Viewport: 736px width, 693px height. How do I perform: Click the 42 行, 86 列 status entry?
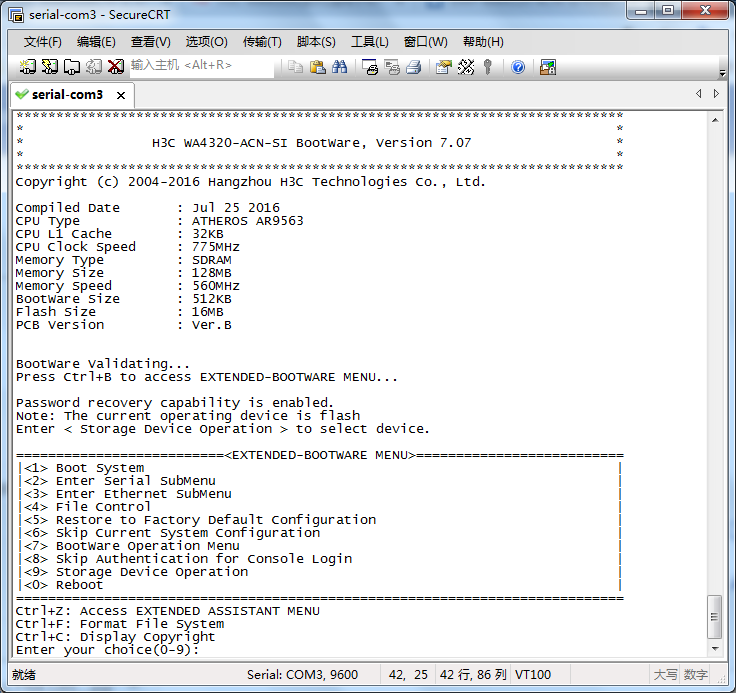click(473, 675)
